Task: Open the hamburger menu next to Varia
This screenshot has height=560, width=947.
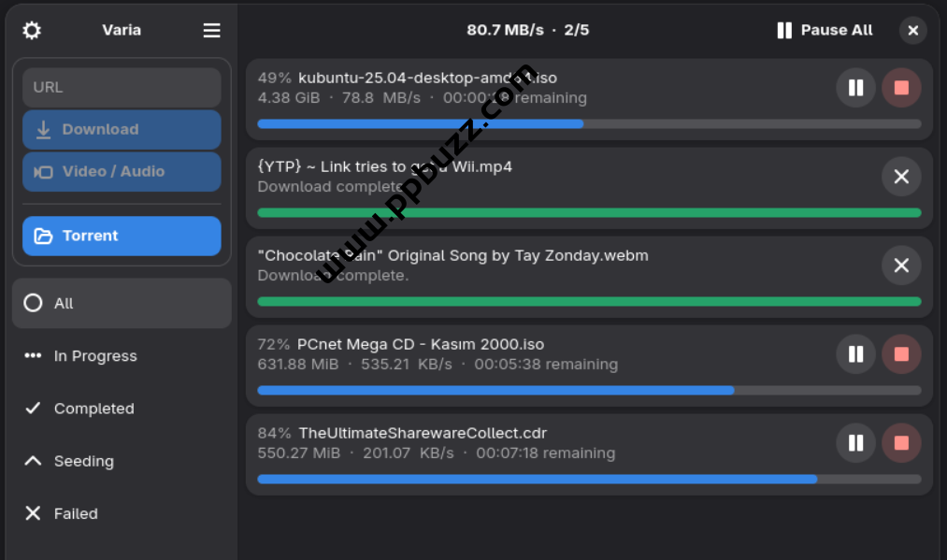Action: click(212, 31)
